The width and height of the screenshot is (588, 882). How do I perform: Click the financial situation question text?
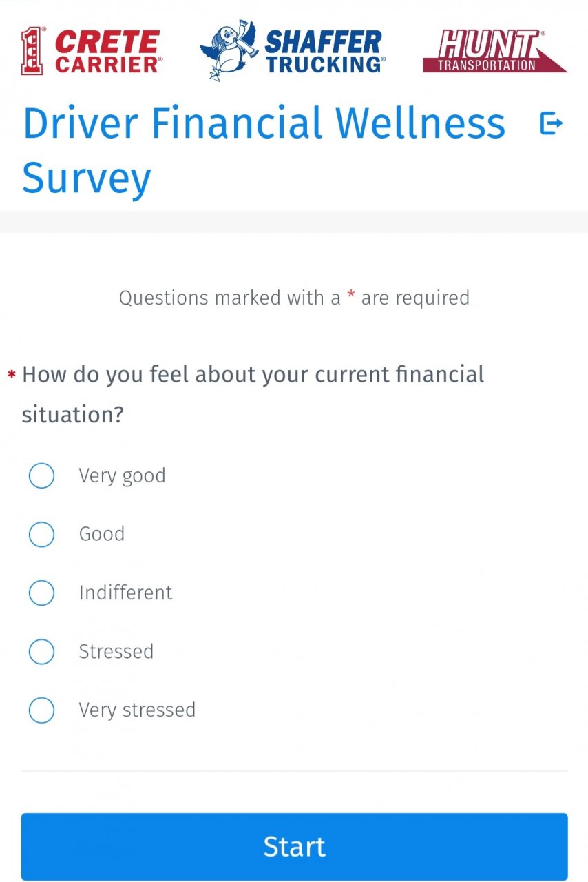(253, 394)
